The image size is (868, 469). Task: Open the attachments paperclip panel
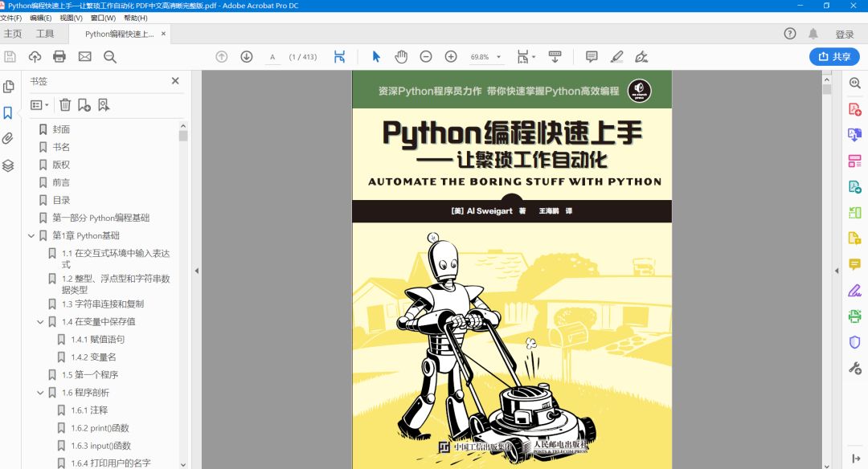click(8, 138)
